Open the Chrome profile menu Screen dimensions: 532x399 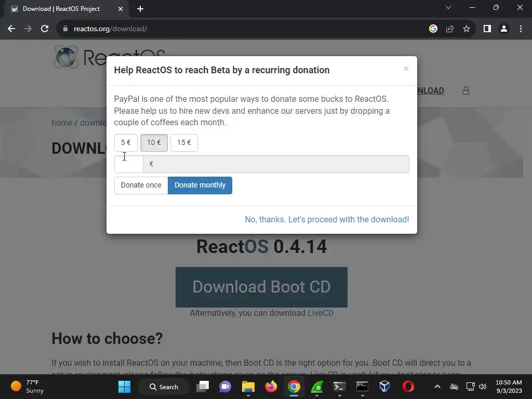coord(504,29)
